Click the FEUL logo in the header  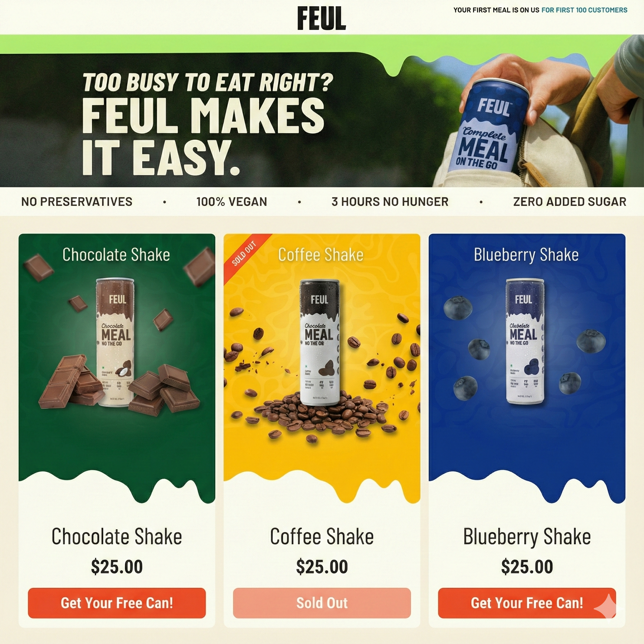pos(322,18)
